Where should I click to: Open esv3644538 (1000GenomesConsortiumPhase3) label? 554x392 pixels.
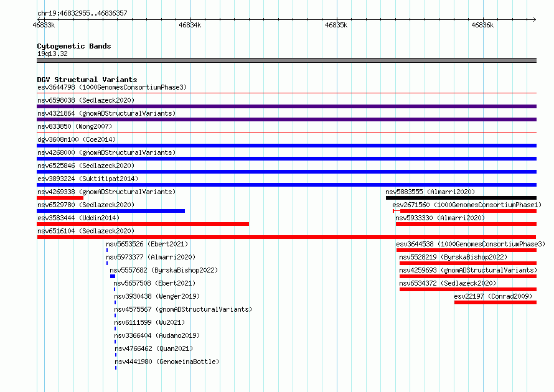471,244
